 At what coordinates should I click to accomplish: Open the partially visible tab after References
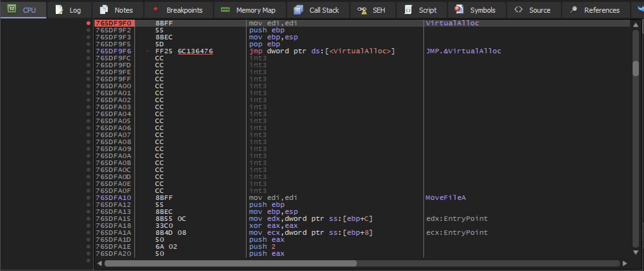[x=638, y=10]
